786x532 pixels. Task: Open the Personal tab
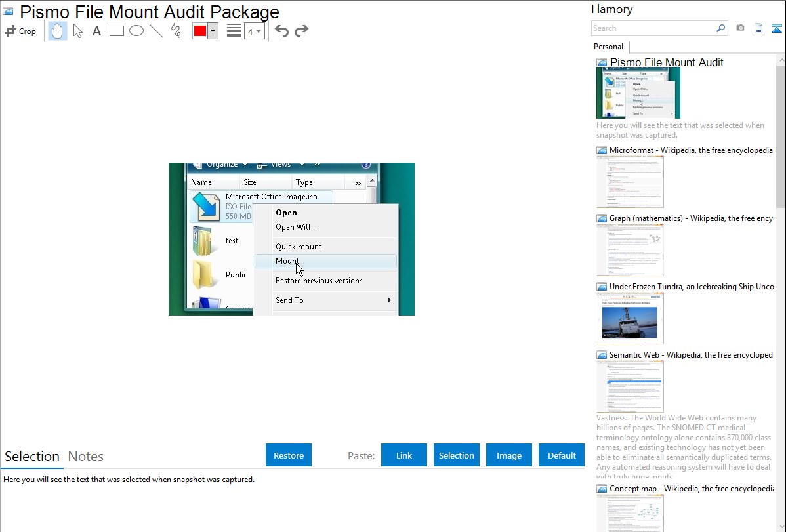pos(608,47)
